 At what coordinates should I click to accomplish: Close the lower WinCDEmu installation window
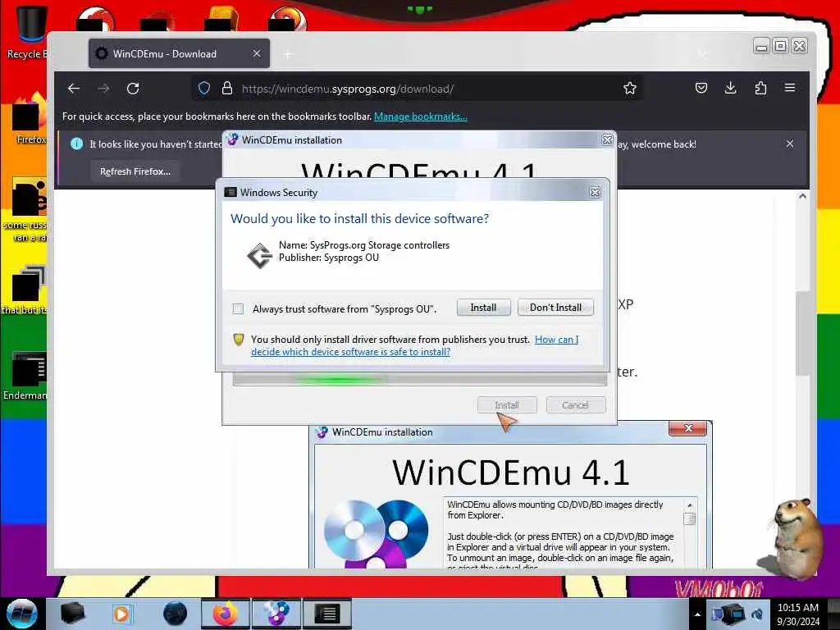(x=688, y=428)
